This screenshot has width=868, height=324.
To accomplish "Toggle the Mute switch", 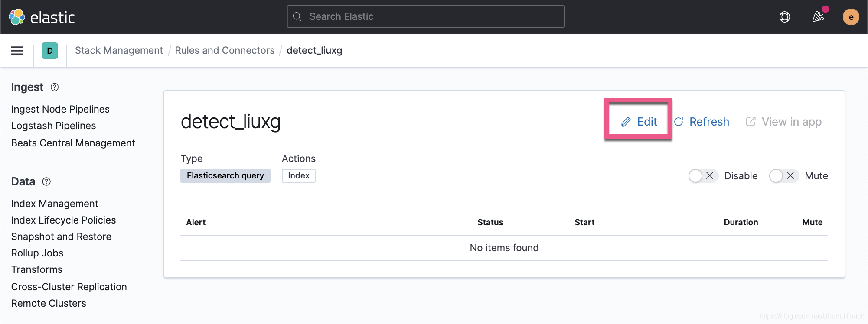I will click(x=784, y=176).
